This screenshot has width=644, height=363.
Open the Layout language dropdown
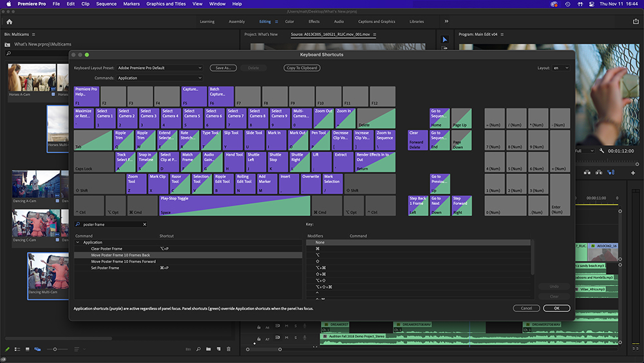coord(561,68)
